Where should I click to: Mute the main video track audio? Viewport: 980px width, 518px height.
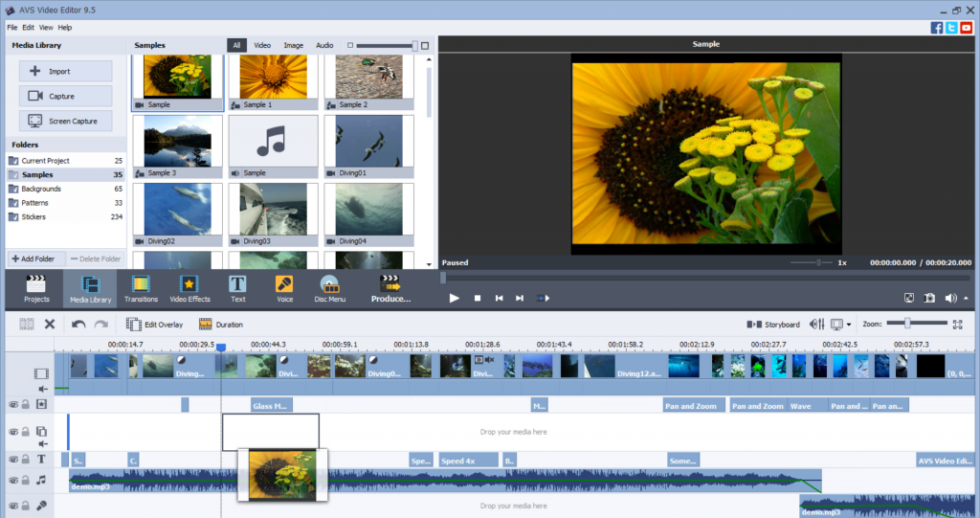pyautogui.click(x=42, y=390)
